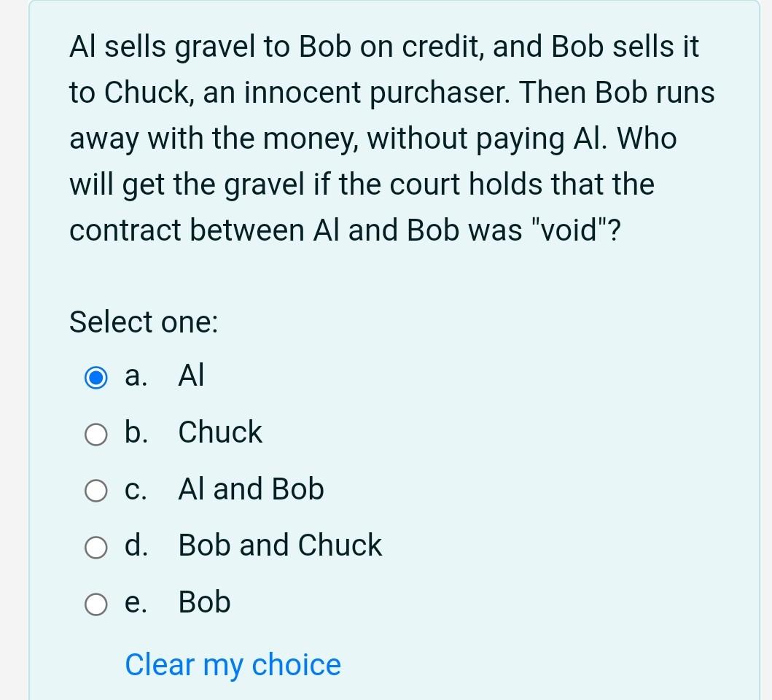Click the 'Select one:' heading text
Viewport: 772px width, 700px height.
click(x=144, y=321)
